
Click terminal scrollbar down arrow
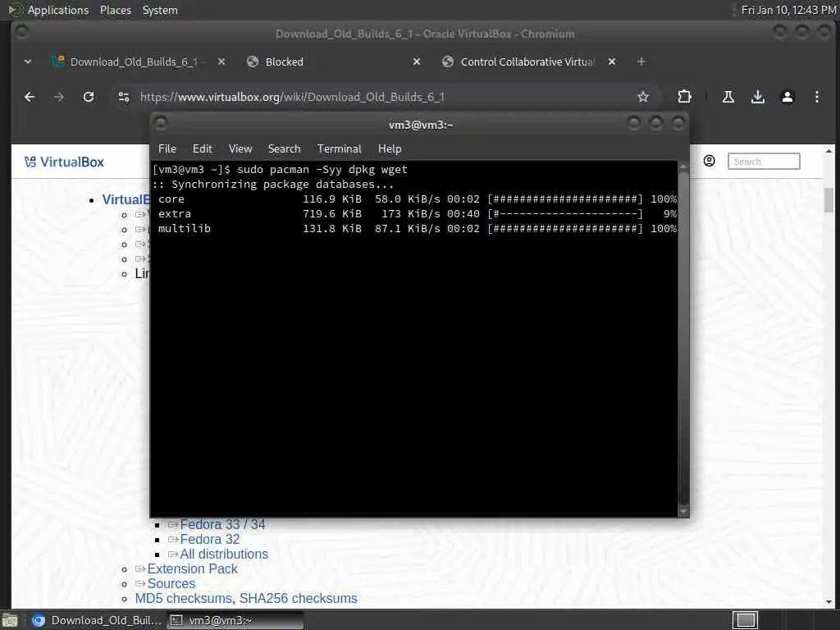tap(683, 512)
